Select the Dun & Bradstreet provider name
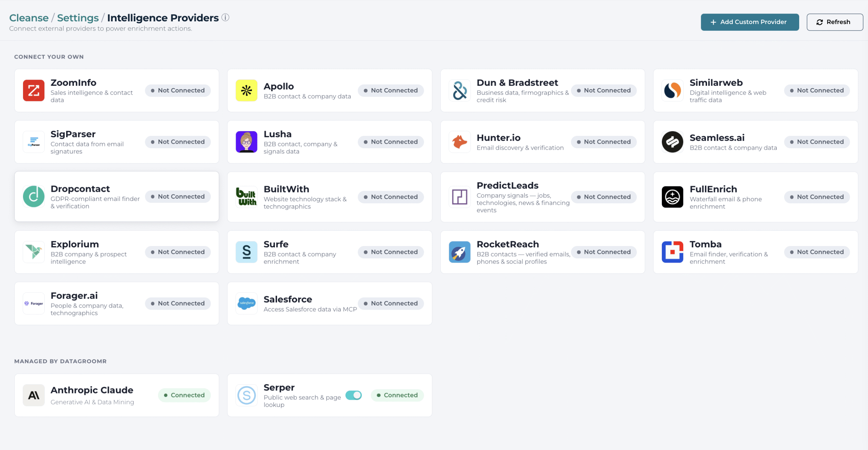This screenshot has width=868, height=450. click(517, 83)
